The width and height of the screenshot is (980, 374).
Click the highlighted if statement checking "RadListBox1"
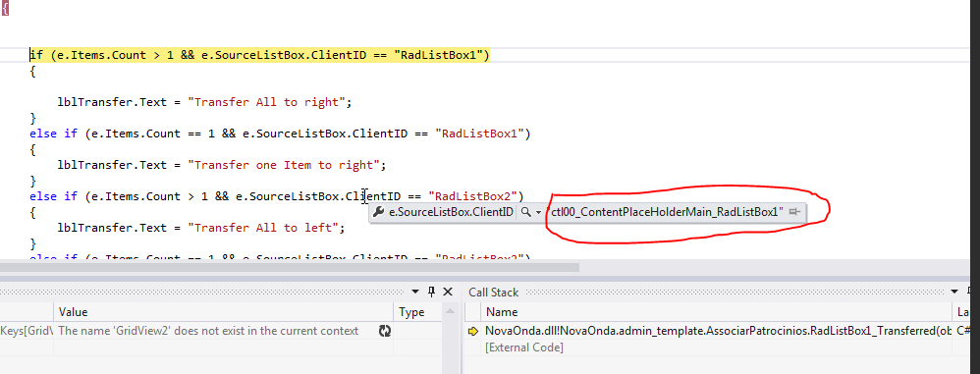(x=259, y=55)
